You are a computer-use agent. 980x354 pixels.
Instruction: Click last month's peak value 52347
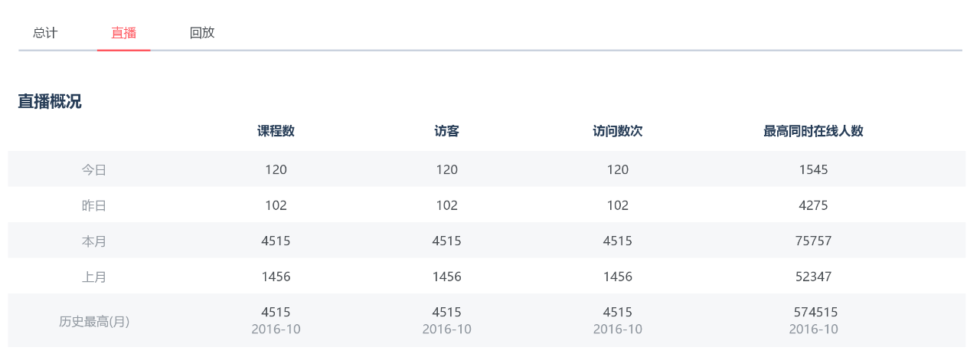point(813,277)
